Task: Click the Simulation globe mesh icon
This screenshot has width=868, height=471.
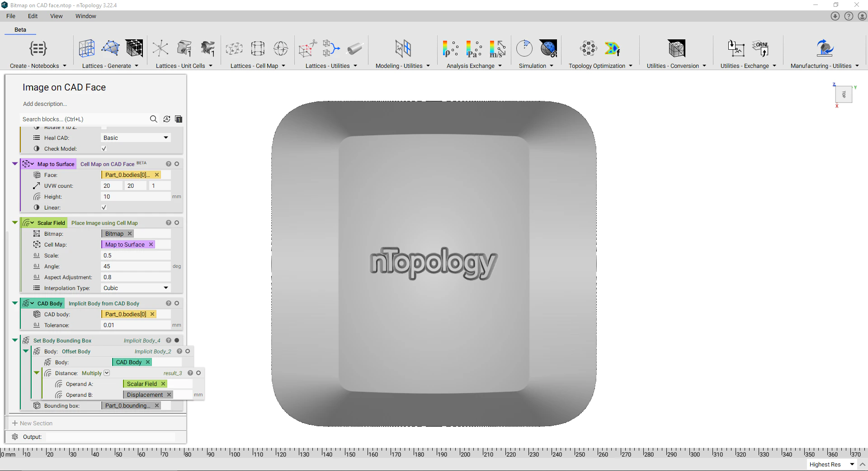Action: (548, 48)
